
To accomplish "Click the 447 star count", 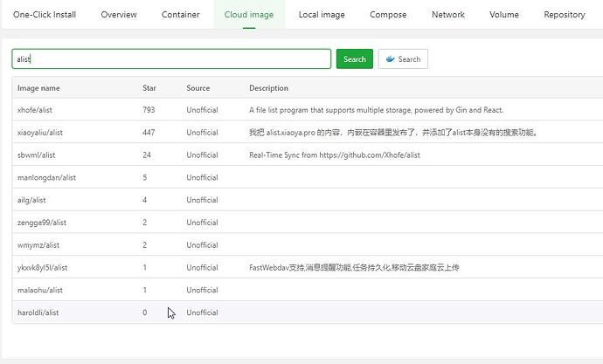I will 149,133.
